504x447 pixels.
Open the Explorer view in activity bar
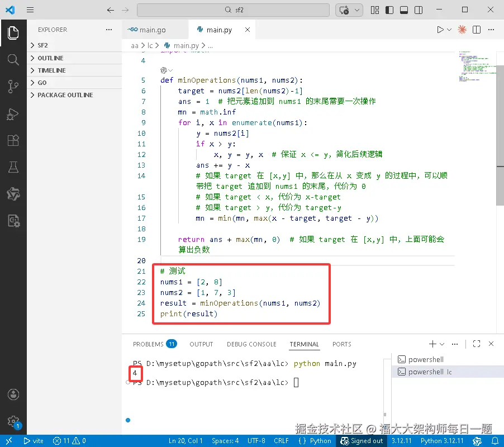click(x=13, y=33)
